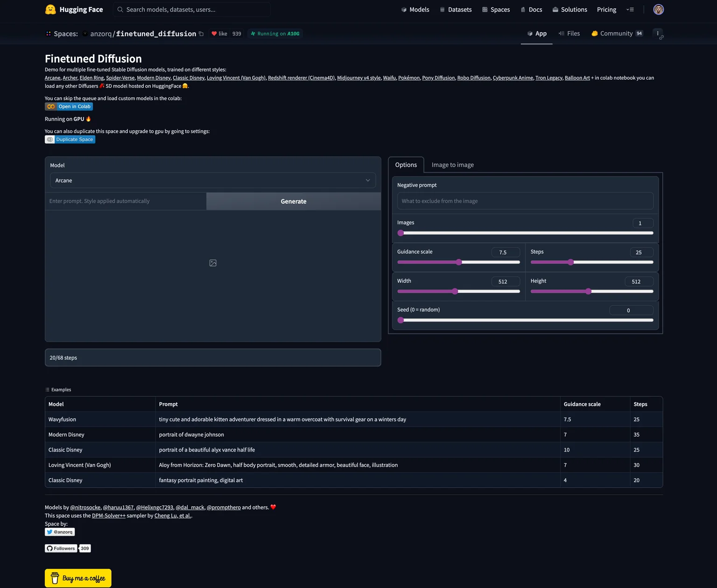The image size is (717, 588).
Task: Open the Balloon Art model link
Action: pos(577,78)
